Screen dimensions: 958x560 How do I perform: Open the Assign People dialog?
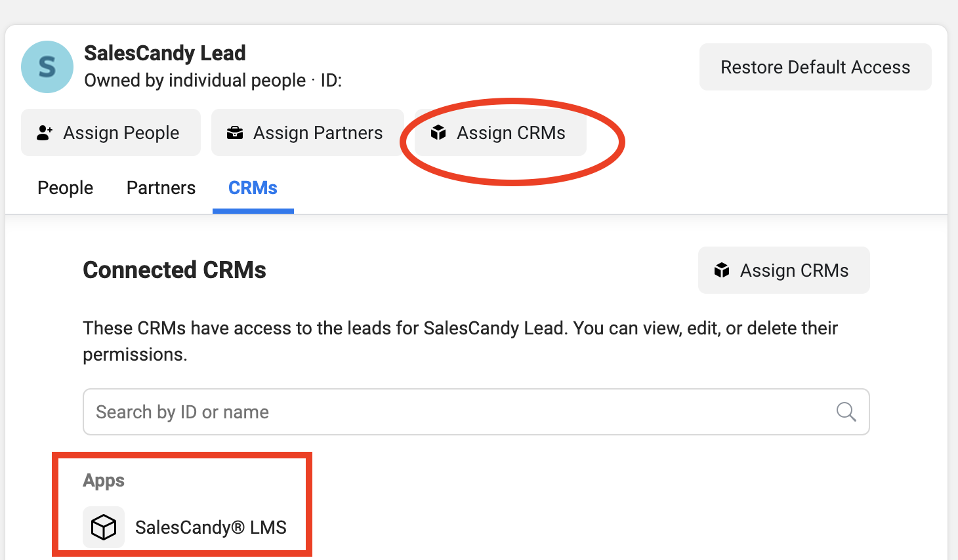[111, 132]
